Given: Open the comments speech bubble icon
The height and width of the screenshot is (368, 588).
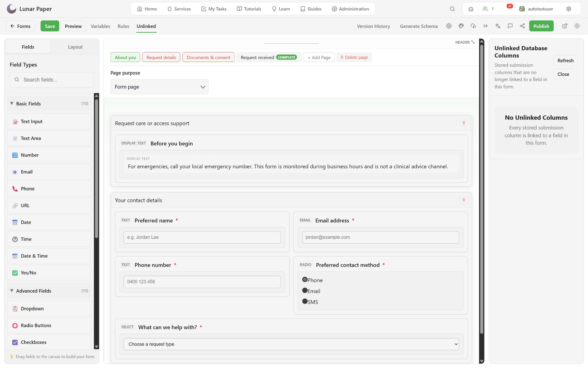Looking at the screenshot, I should tap(510, 26).
